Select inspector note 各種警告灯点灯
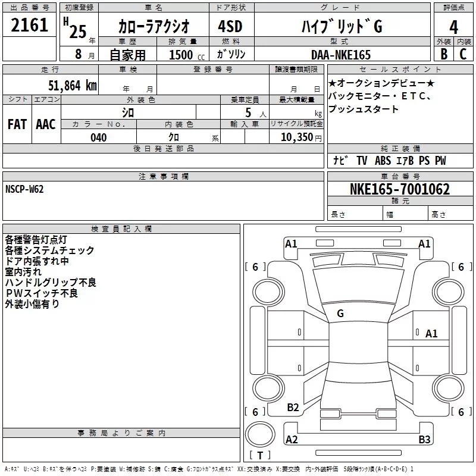476x476 pixels. click(36, 240)
